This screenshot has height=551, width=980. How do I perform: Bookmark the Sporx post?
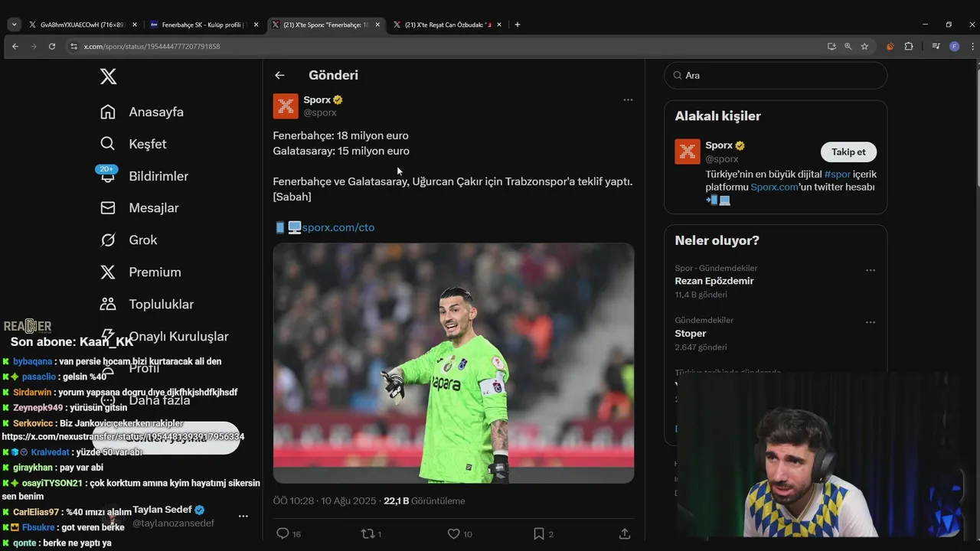(x=539, y=533)
